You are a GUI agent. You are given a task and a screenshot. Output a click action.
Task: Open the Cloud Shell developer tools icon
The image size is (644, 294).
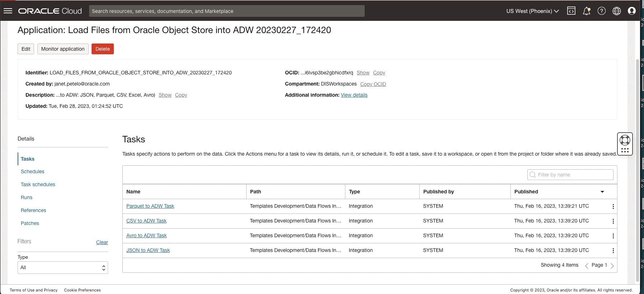click(x=571, y=11)
